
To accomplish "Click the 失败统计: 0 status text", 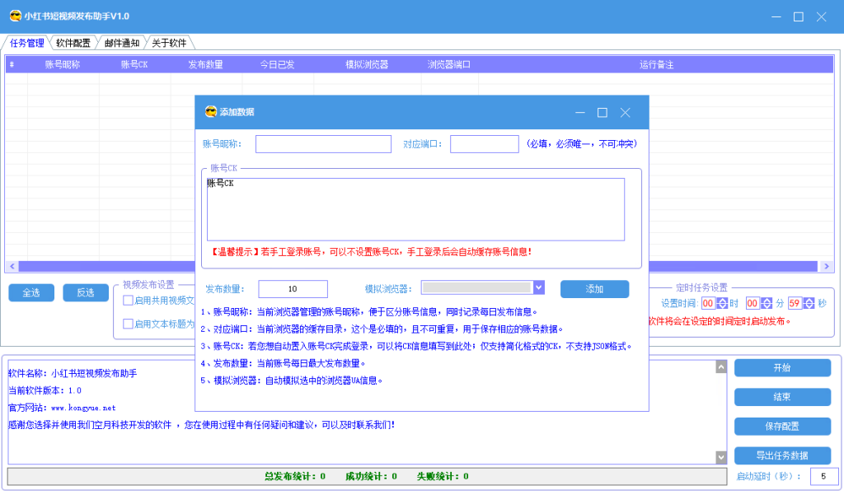I will click(443, 476).
